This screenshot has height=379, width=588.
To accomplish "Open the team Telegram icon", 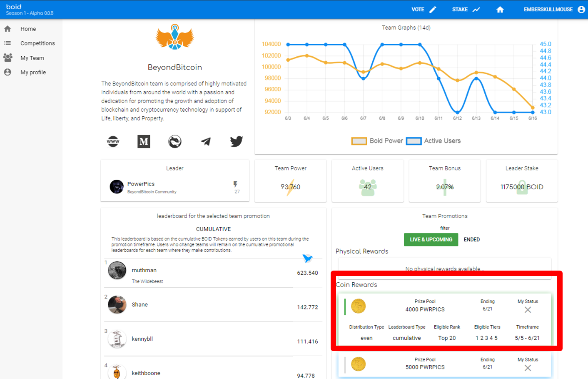I will 206,142.
